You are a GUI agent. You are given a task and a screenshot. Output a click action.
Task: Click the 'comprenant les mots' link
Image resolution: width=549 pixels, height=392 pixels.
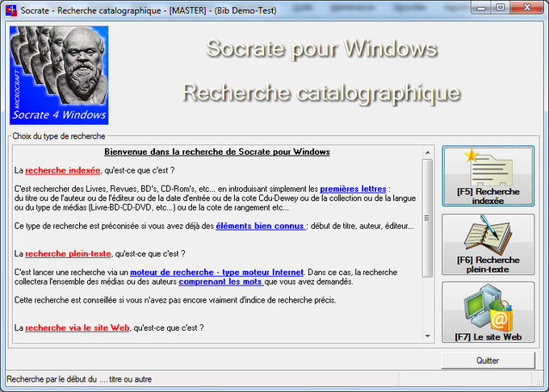coord(220,281)
